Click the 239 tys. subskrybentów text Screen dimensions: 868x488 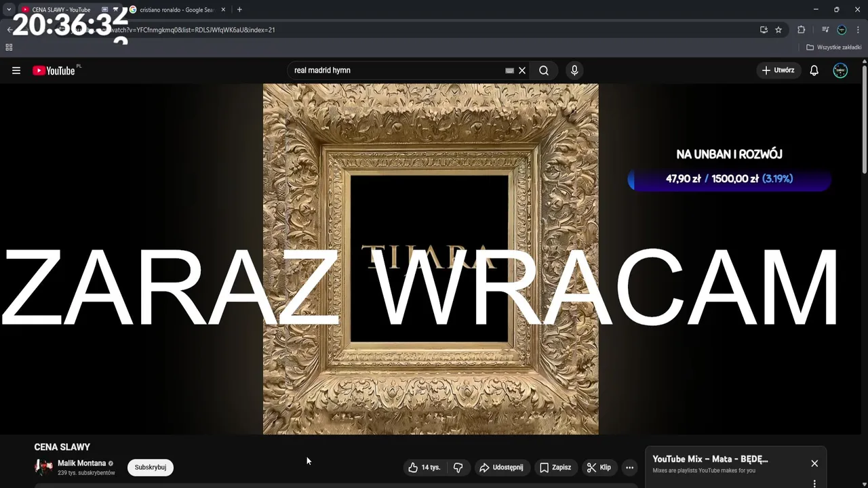coord(86,473)
